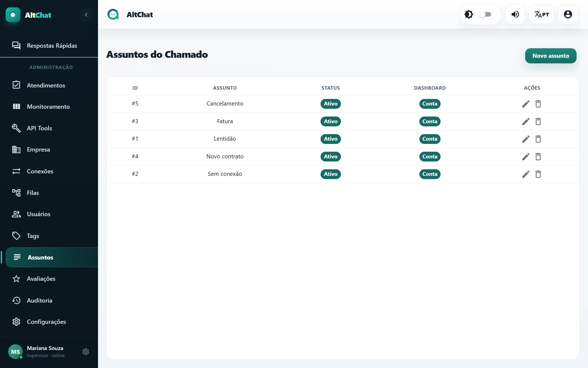588x368 pixels.
Task: Open the user account menu
Action: [568, 14]
